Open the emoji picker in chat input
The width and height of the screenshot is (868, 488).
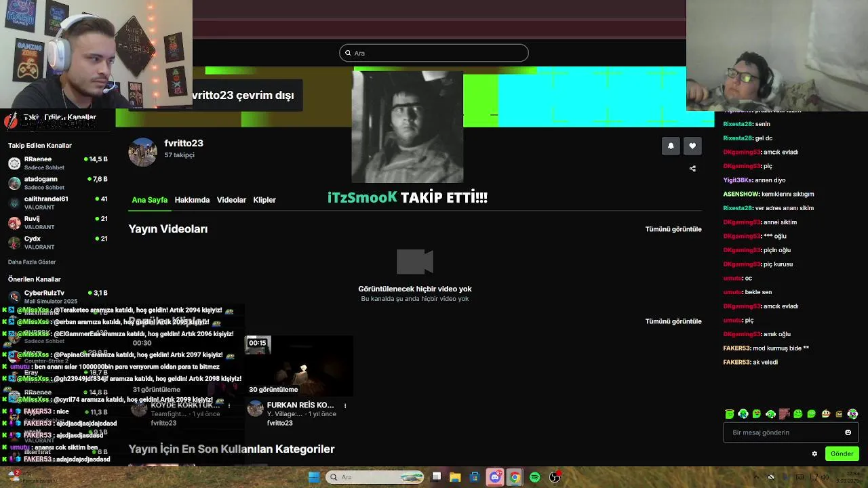point(848,432)
